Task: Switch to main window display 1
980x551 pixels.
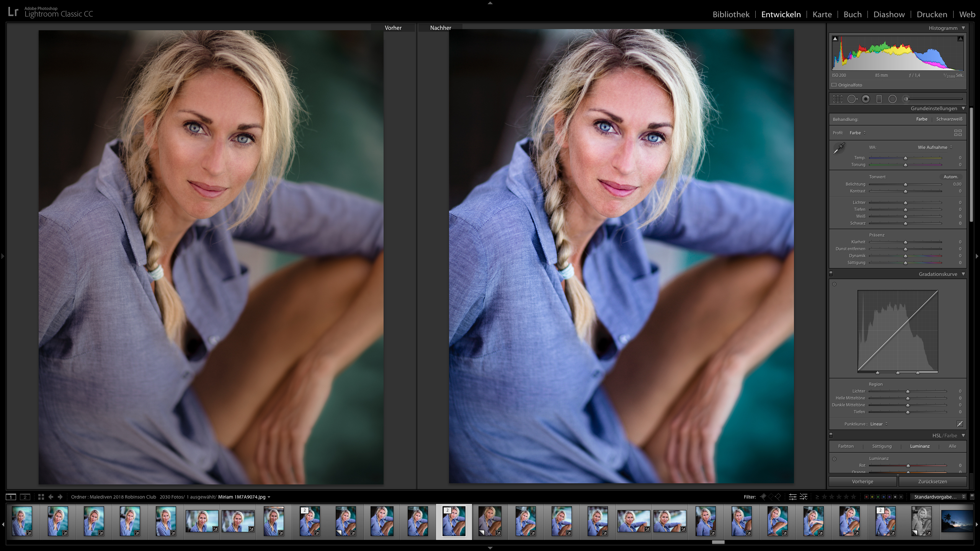Action: tap(11, 497)
